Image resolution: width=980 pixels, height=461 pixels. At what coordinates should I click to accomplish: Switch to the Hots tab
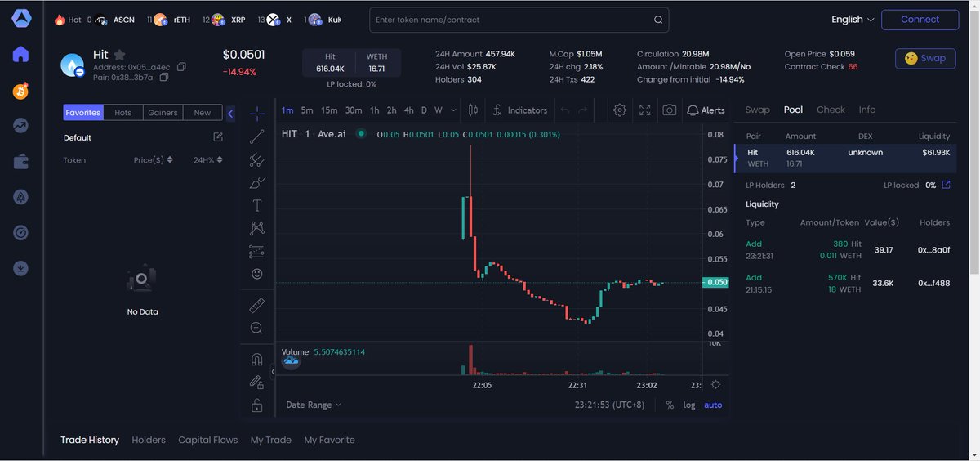click(123, 113)
